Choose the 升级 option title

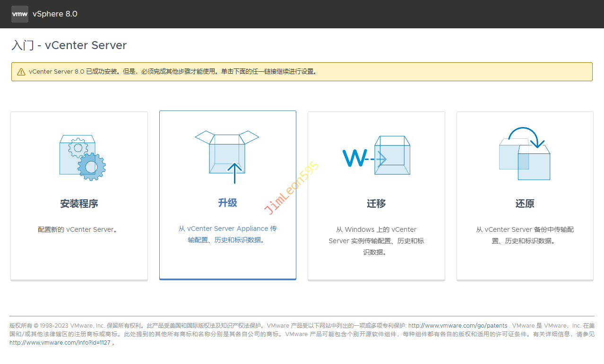pyautogui.click(x=227, y=203)
